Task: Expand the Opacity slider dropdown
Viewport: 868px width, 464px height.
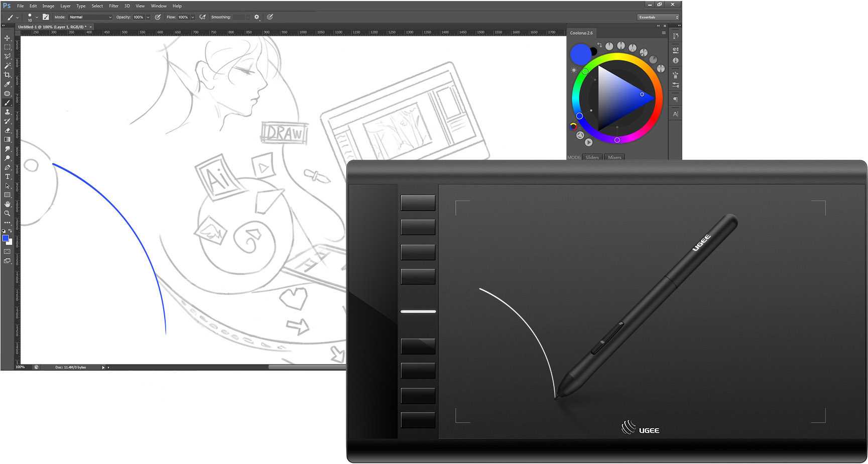Action: [x=148, y=17]
